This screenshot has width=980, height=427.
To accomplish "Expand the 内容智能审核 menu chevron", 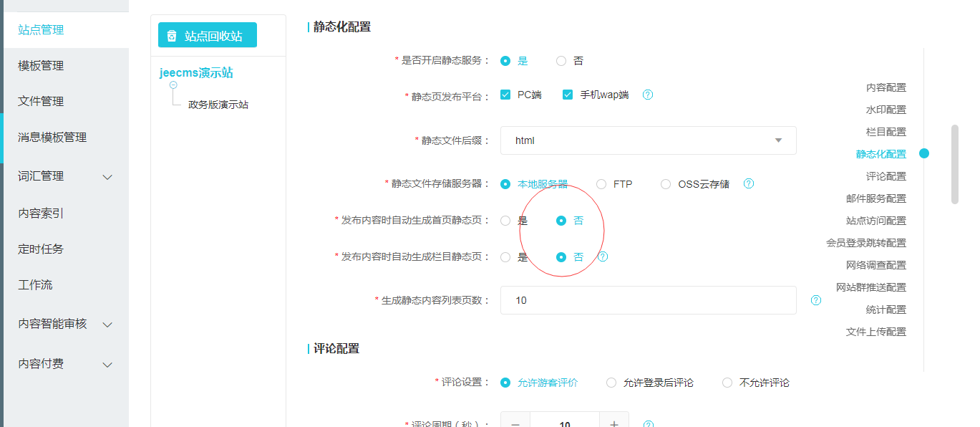I will coord(107,325).
